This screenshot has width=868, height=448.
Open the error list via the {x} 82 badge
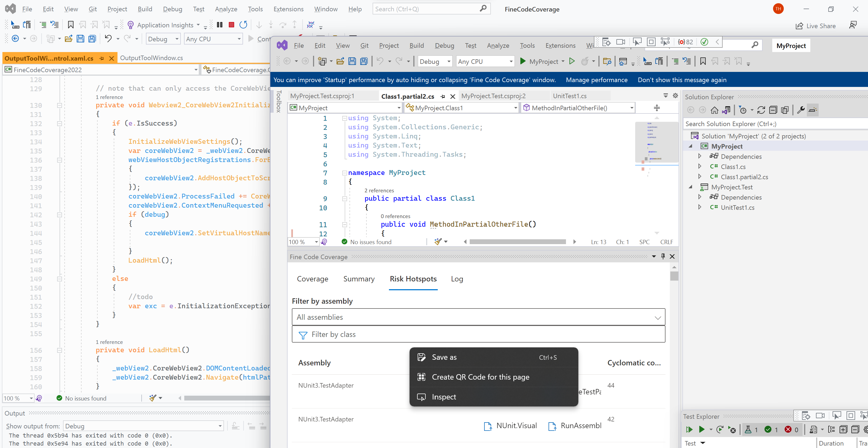coord(686,42)
